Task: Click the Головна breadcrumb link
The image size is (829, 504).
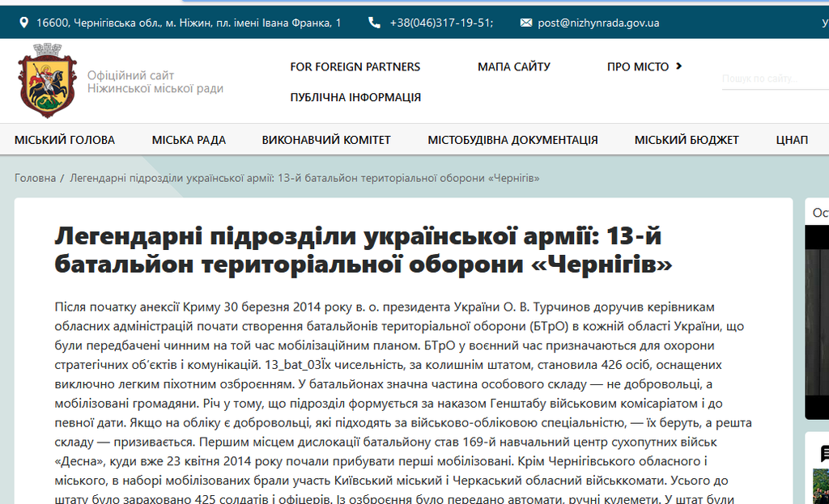Action: tap(35, 177)
